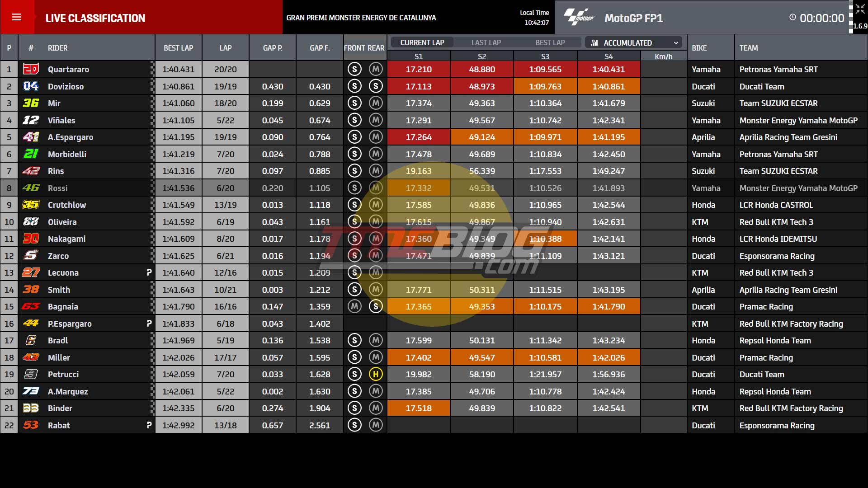This screenshot has width=868, height=488.
Task: Select rider name Quartararo
Action: [69, 69]
